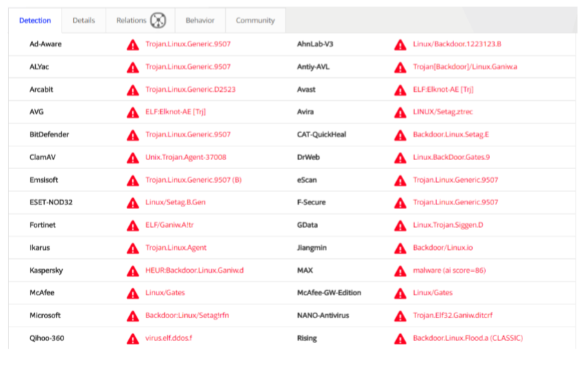Select Linux.BackDoor.Gates.9 detection text
Viewport: 588px width, 370px height.
click(x=451, y=157)
